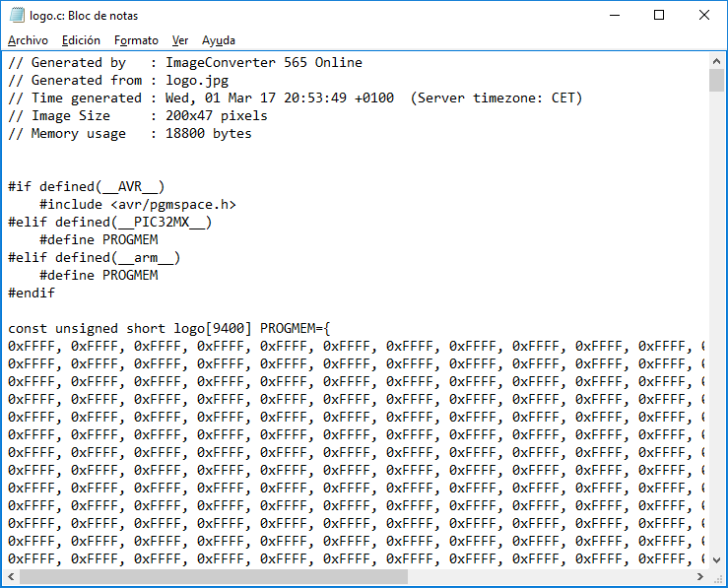This screenshot has width=728, height=588.
Task: Open the Edición menu
Action: tap(81, 40)
